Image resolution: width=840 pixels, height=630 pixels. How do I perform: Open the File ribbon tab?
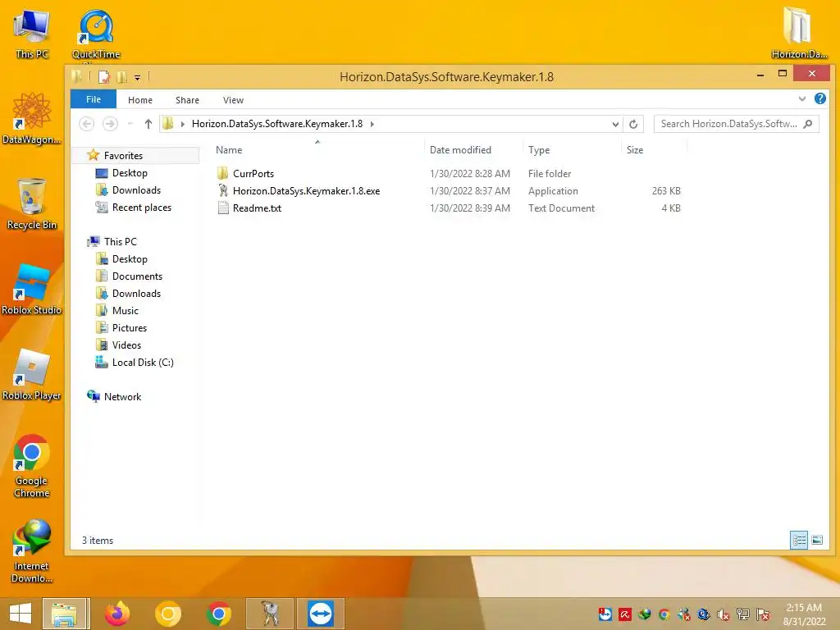[94, 99]
